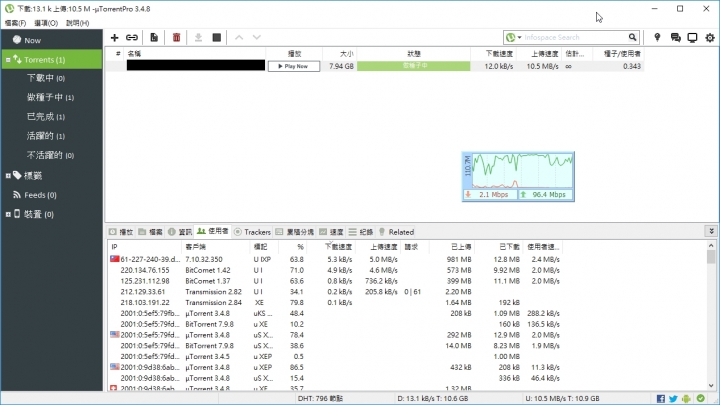Collapse the Torrents tree in sidebar
The image size is (720, 405).
click(x=6, y=60)
